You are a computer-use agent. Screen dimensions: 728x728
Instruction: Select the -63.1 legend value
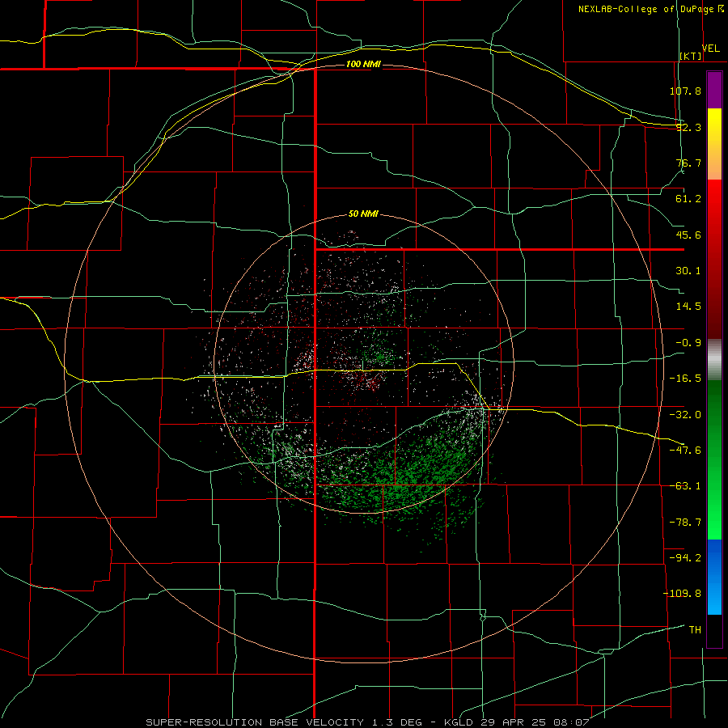pos(685,486)
